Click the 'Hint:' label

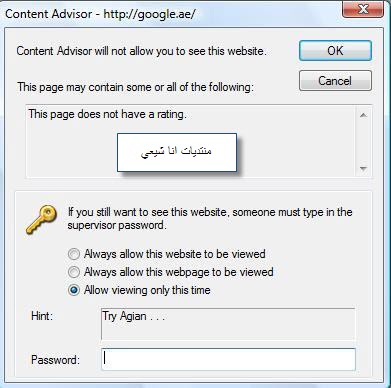coord(42,316)
